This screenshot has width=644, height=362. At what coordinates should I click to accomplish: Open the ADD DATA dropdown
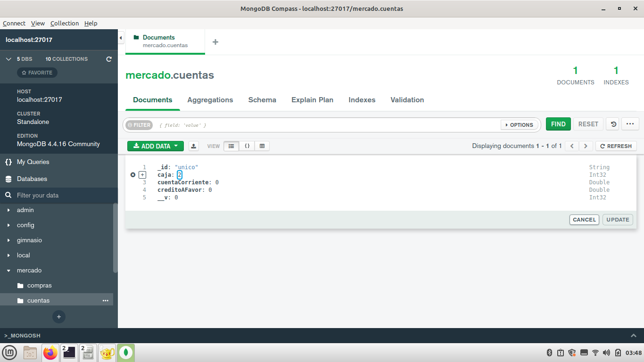click(156, 146)
